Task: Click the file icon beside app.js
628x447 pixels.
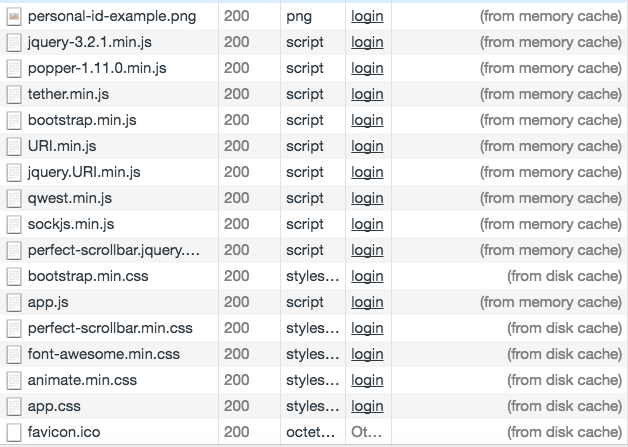Action: [x=14, y=303]
